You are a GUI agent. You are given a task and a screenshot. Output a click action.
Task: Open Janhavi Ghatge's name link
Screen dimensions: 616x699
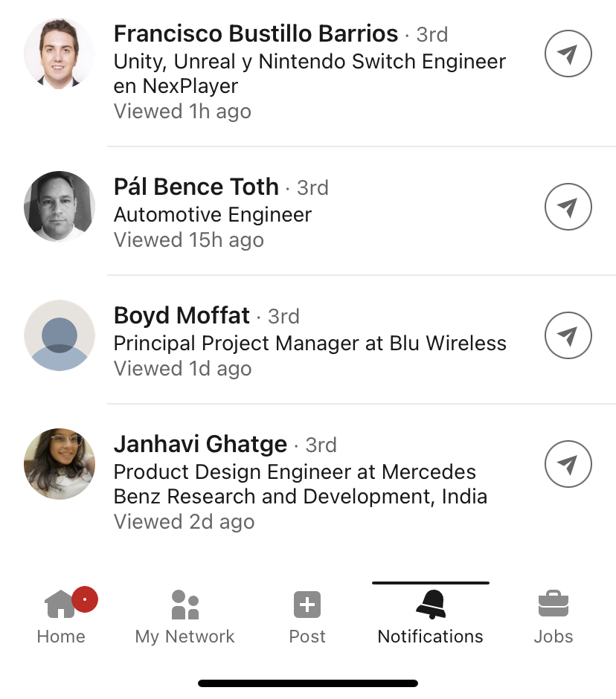click(x=200, y=445)
